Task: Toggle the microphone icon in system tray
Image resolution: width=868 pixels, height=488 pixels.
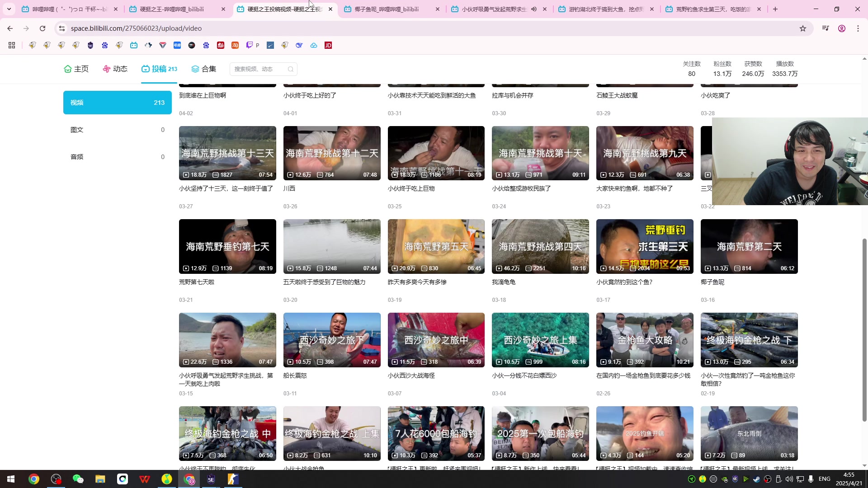Action: coord(811,479)
